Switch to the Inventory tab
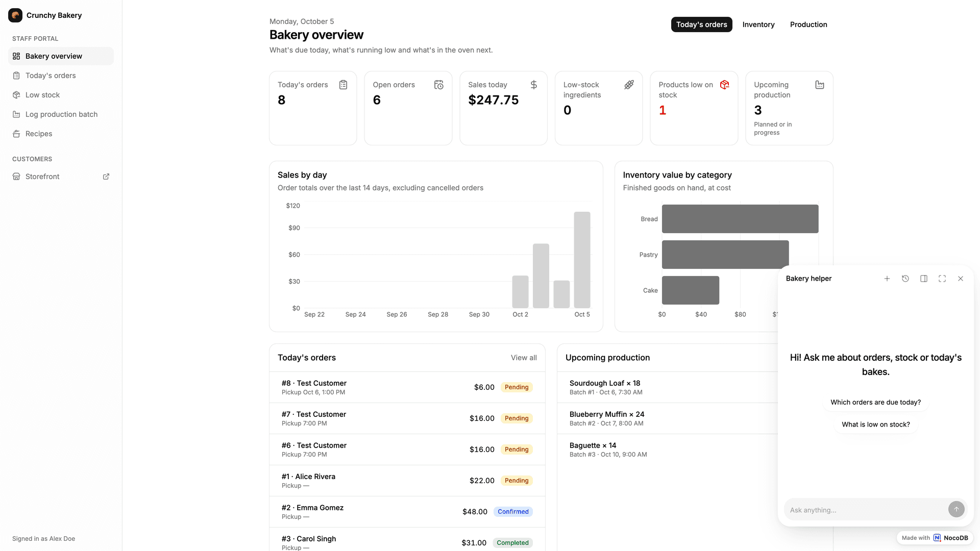Screen dimensions: 980x551 [758, 24]
